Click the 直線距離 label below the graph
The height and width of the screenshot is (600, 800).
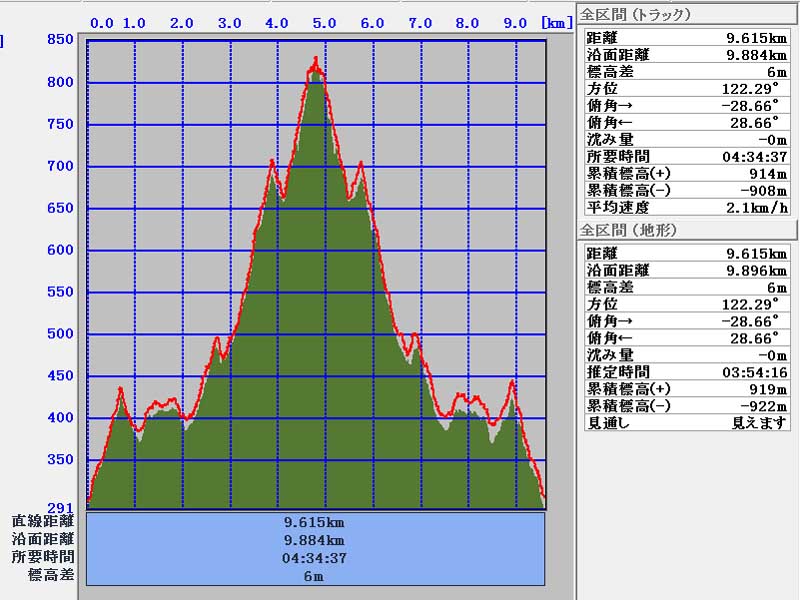point(43,521)
